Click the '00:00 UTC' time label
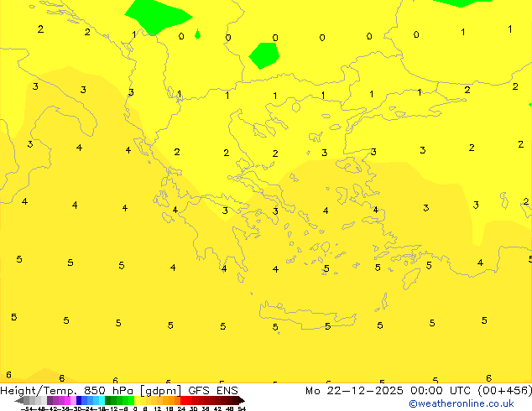Viewport: 532px width, 411px height. tap(441, 391)
